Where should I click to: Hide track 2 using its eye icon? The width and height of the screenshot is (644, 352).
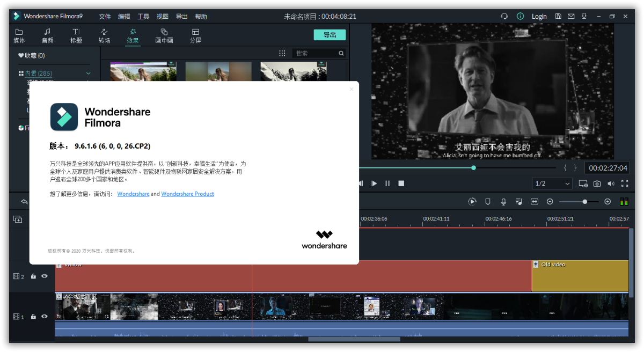click(x=45, y=276)
